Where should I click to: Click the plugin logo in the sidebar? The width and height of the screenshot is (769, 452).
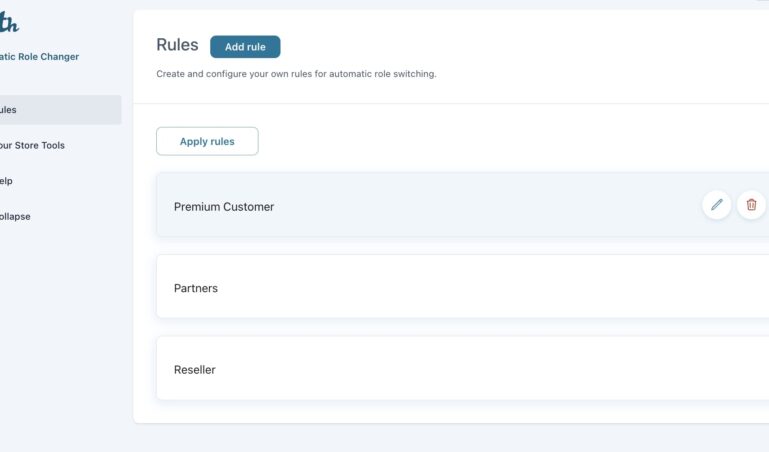click(x=9, y=23)
